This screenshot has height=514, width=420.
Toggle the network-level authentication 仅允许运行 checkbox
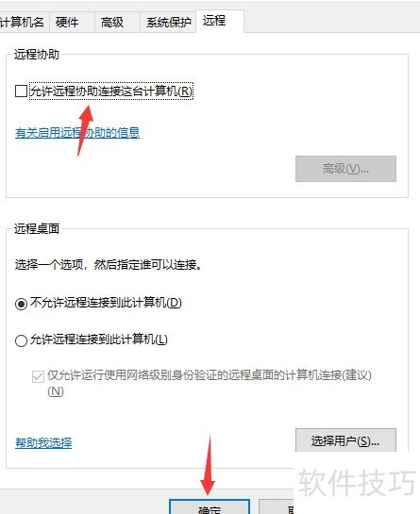[x=38, y=376]
